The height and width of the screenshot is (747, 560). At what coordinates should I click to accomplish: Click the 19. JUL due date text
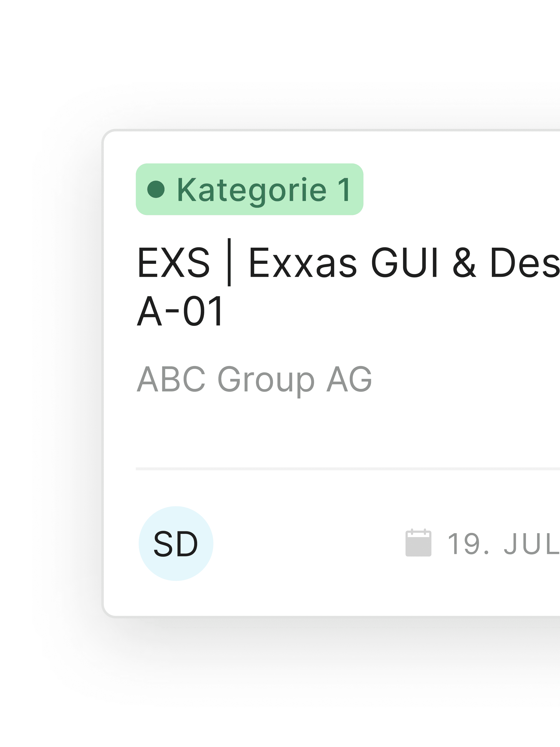tap(503, 543)
